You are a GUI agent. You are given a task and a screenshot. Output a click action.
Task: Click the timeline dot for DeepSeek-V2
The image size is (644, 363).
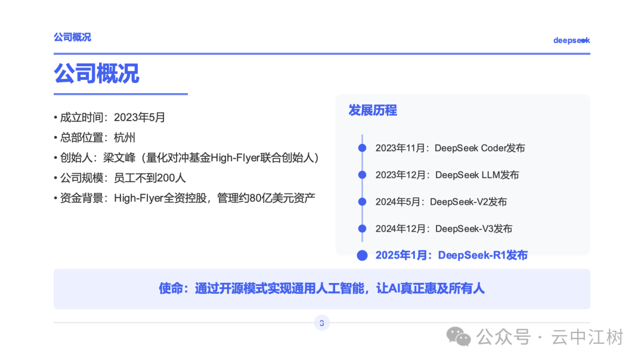click(363, 202)
